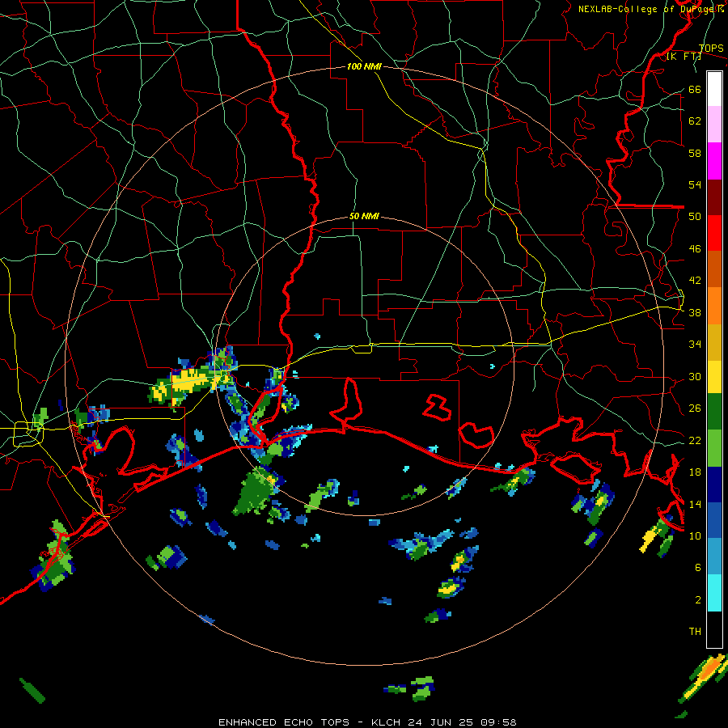Viewport: 728px width, 728px height.
Task: Click the navy 18 kft legend swatch
Action: pos(714,485)
